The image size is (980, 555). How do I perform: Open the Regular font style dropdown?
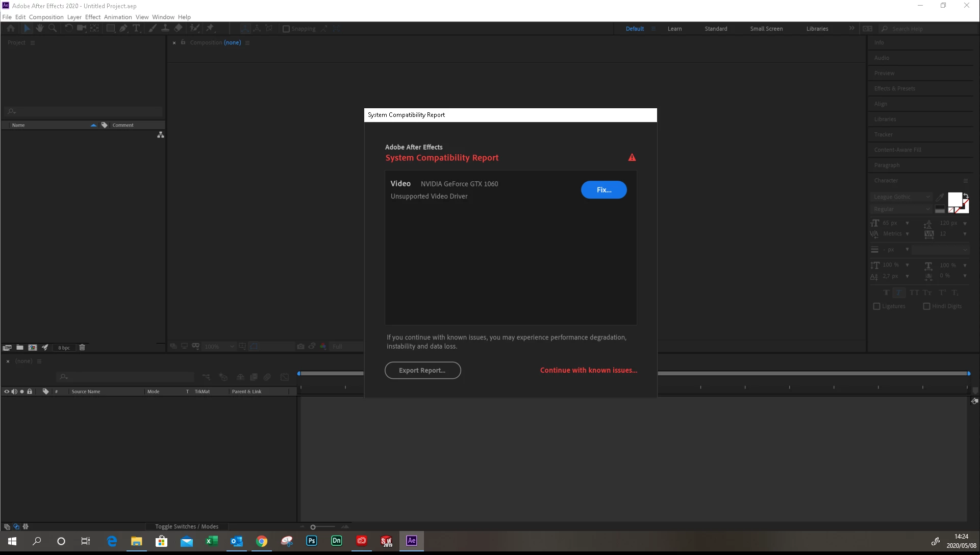901,209
